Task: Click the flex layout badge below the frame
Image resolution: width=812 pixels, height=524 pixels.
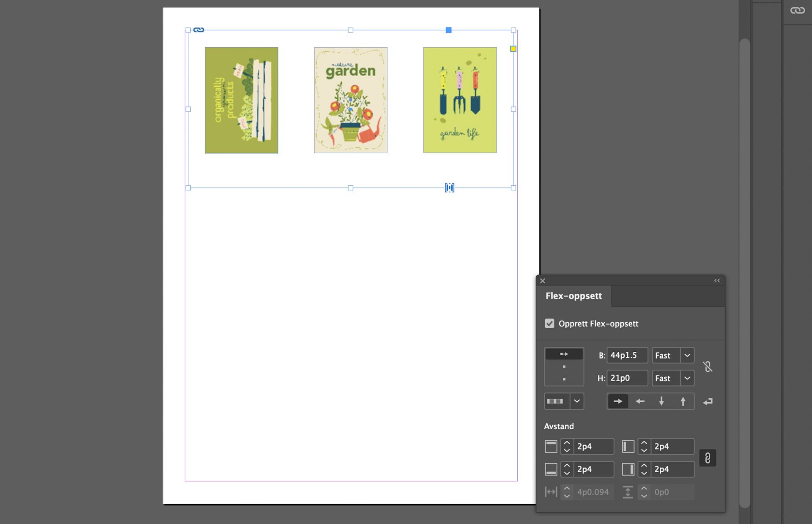Action: pyautogui.click(x=449, y=187)
